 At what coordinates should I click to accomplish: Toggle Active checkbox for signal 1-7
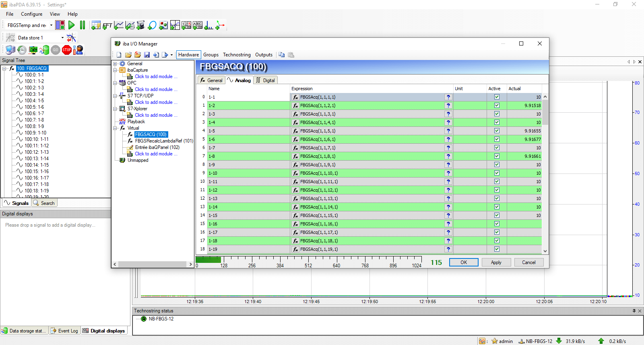tap(497, 148)
